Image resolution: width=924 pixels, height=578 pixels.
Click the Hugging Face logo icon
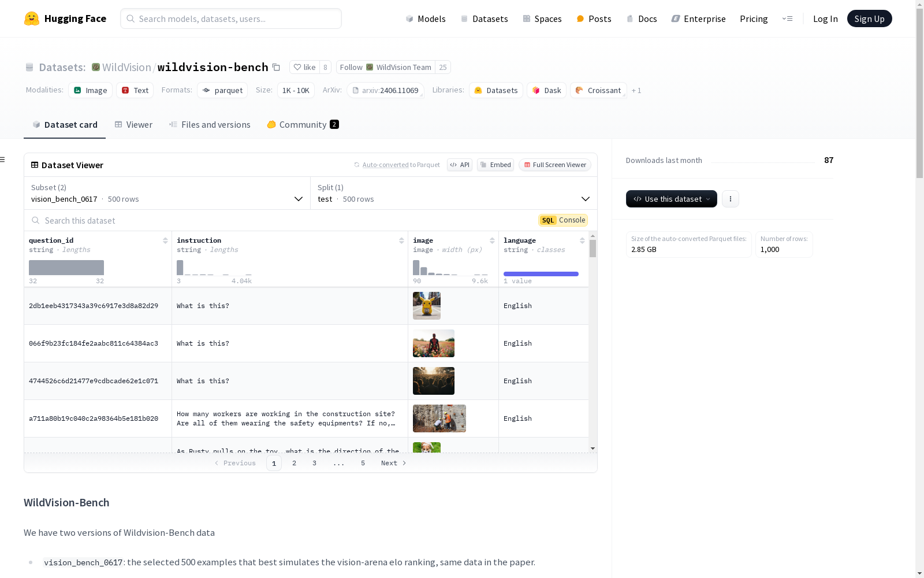[x=32, y=18]
